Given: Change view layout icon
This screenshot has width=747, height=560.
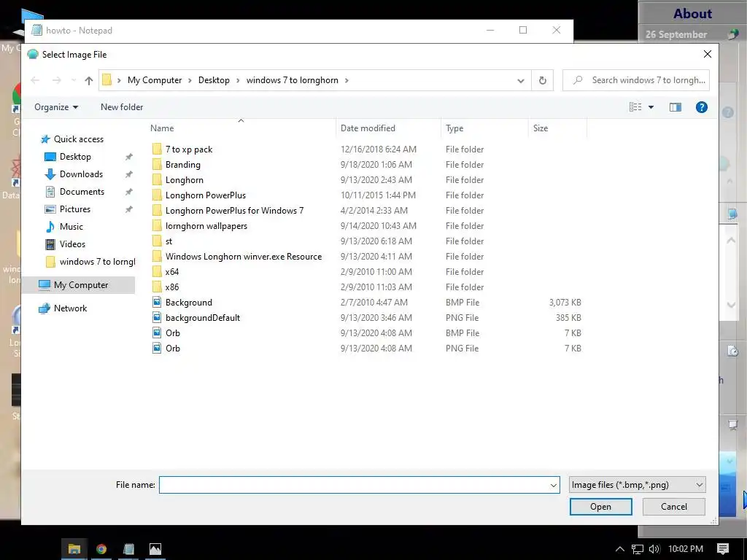Looking at the screenshot, I should 635,107.
